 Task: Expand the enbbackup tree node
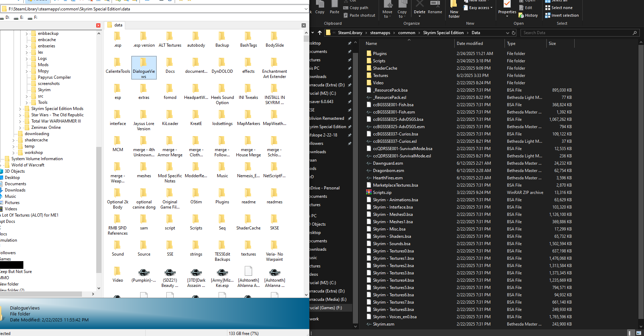[27, 33]
